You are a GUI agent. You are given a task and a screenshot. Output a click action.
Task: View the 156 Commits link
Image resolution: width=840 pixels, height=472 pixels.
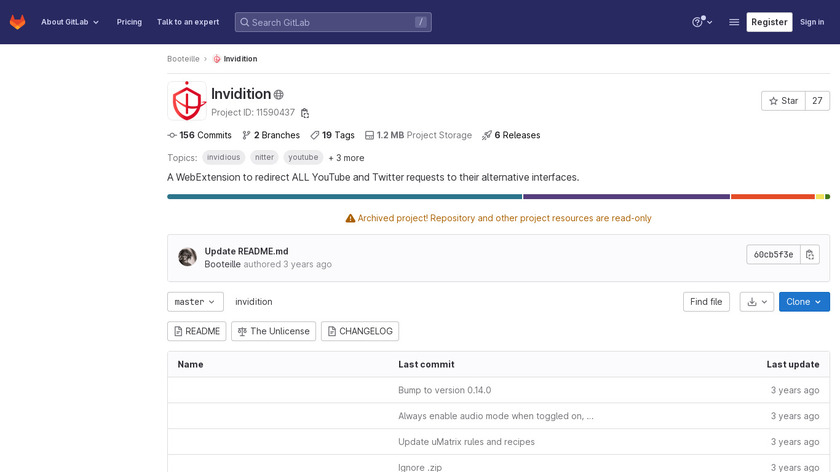pos(200,135)
